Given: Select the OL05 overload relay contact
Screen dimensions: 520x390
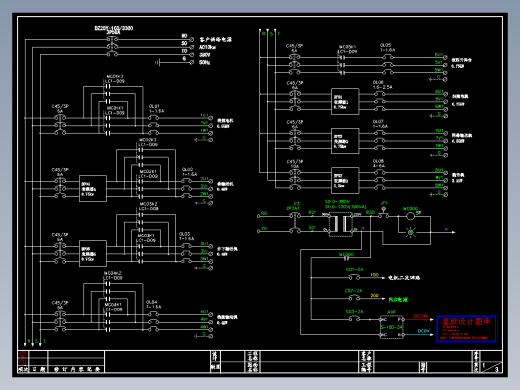Looking at the screenshot, I should 387,65.
